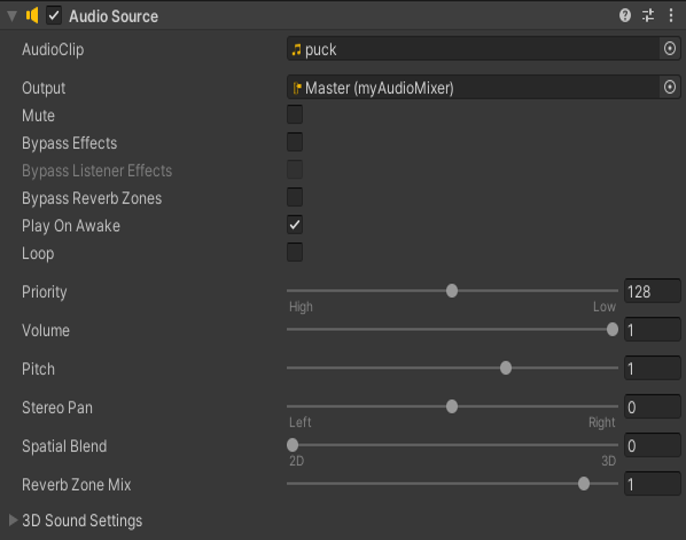Click the Volume slider handle
Screen dimensions: 686x540
click(x=612, y=330)
